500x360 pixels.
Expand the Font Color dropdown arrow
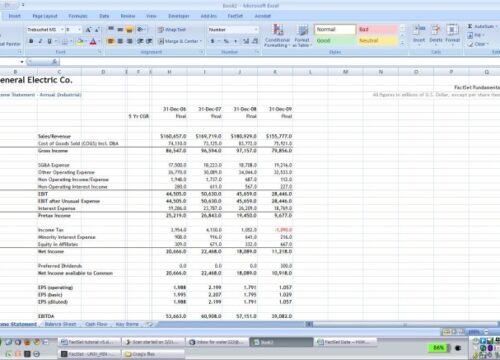(99, 41)
